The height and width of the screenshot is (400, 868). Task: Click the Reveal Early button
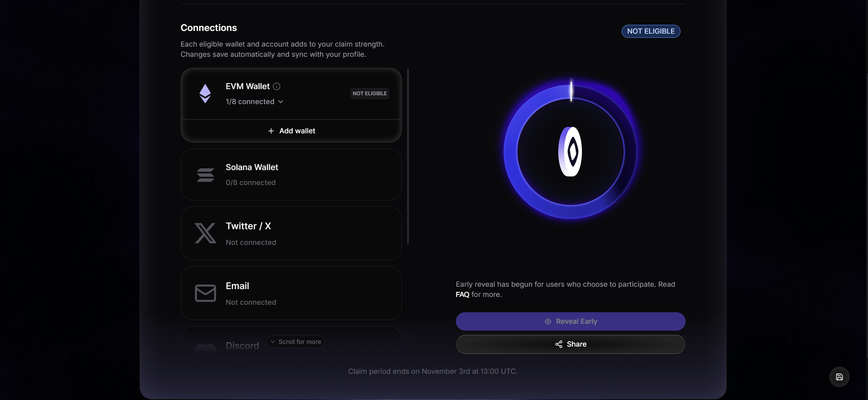pyautogui.click(x=570, y=321)
